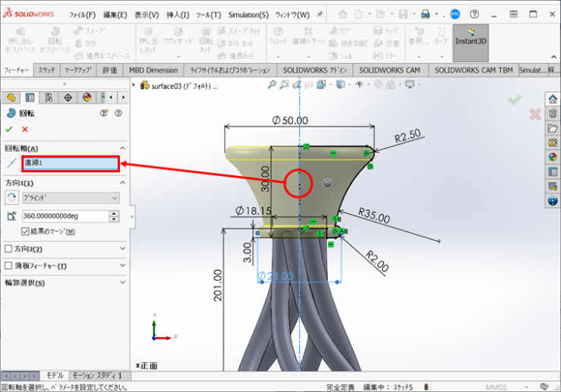This screenshot has height=392, width=561.
Task: Click the reverse direction icon under 方向1
Action: coord(11,197)
